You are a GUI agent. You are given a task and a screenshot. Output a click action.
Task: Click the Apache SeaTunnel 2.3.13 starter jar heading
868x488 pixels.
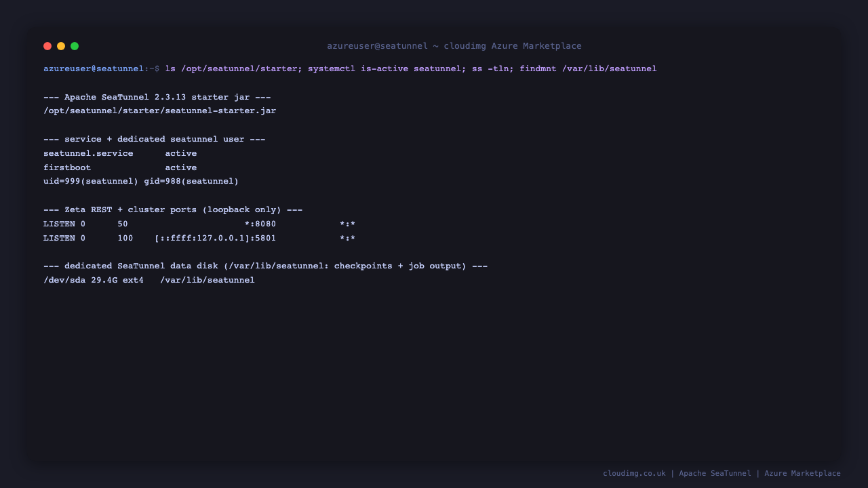pyautogui.click(x=157, y=97)
